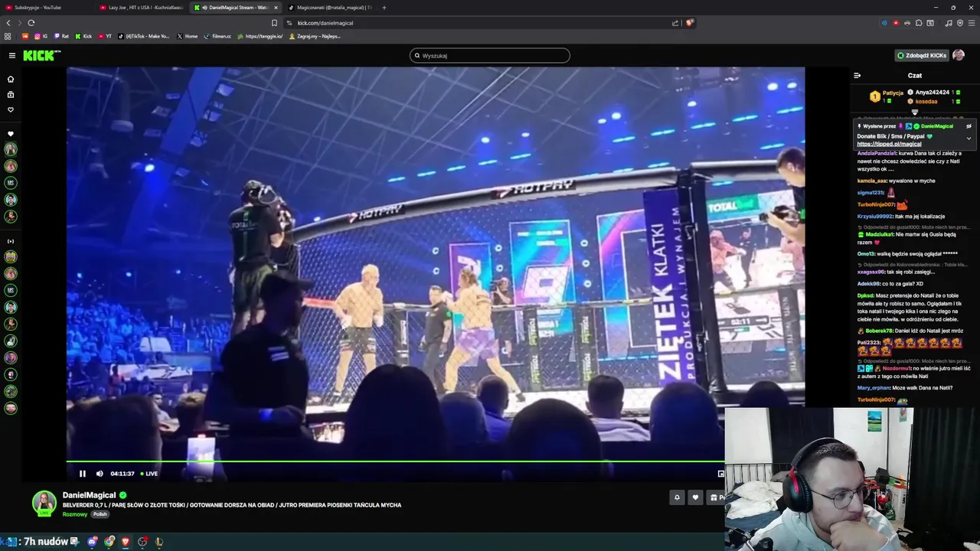Click the share page icon in address bar
Viewport: 980px width, 551px height.
(x=675, y=23)
